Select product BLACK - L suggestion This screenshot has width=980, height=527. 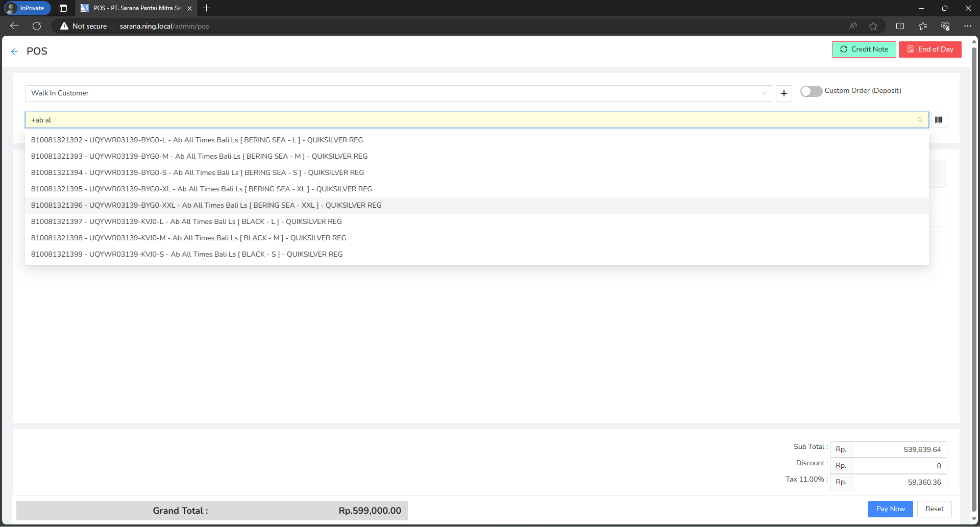(477, 221)
